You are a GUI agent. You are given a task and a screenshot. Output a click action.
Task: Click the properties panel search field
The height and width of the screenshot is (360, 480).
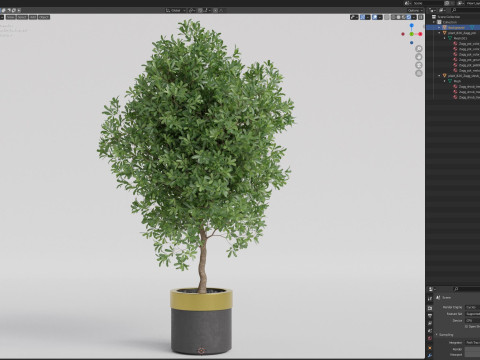pyautogui.click(x=467, y=289)
